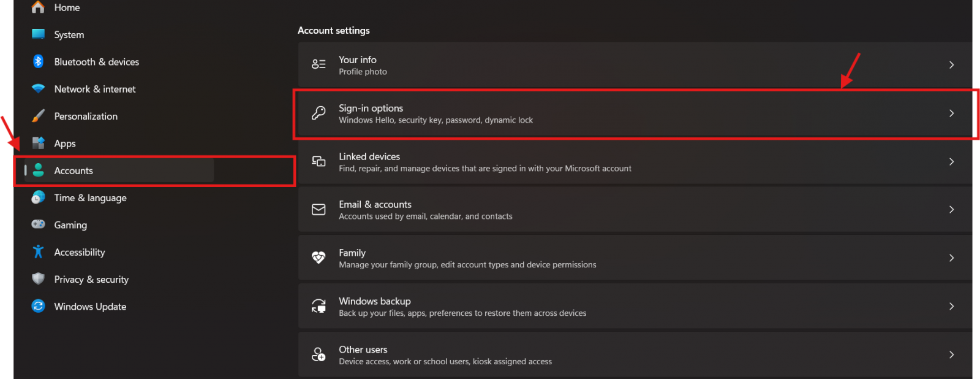Click the Network & internet Wi-Fi icon
This screenshot has height=379, width=980.
38,89
